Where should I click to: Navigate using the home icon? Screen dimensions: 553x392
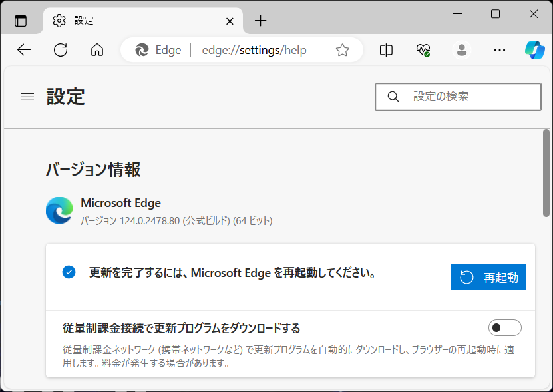[x=97, y=50]
